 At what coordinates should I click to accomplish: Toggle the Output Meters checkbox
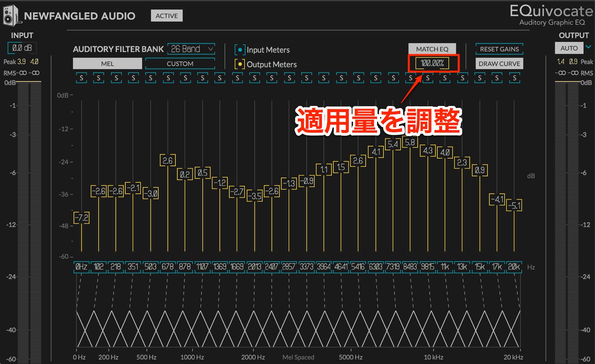tap(240, 64)
